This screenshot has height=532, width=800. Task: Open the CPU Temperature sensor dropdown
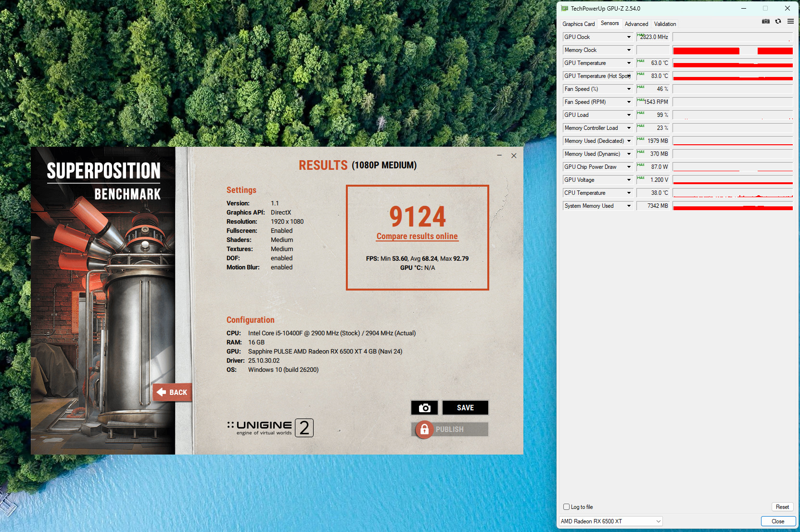[629, 193]
